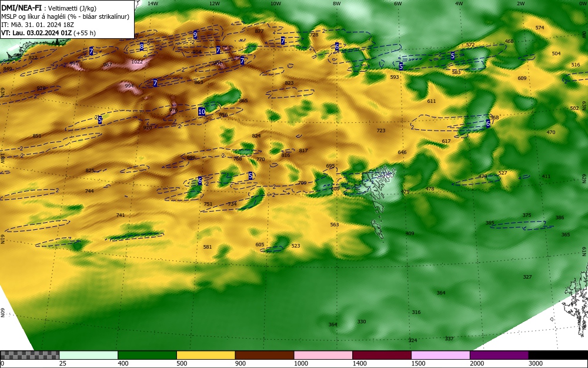Click the map value 330
Image resolution: width=588 pixels, height=368 pixels.
point(362,321)
